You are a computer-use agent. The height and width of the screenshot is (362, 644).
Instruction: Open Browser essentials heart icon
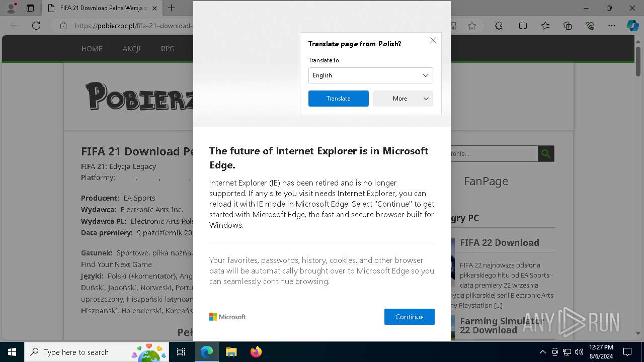(x=590, y=26)
